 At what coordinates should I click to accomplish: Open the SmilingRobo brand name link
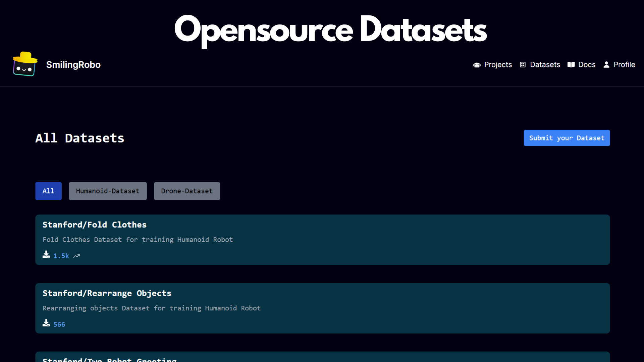click(x=73, y=65)
